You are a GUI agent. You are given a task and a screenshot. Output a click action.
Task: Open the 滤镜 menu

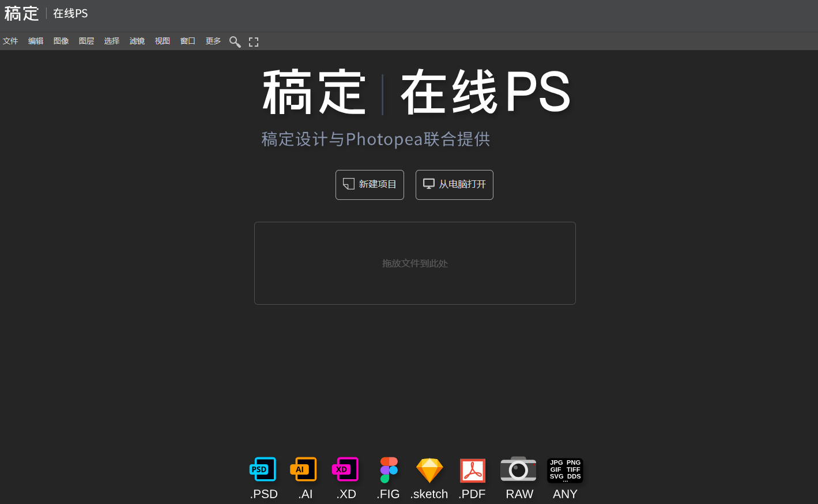click(137, 41)
